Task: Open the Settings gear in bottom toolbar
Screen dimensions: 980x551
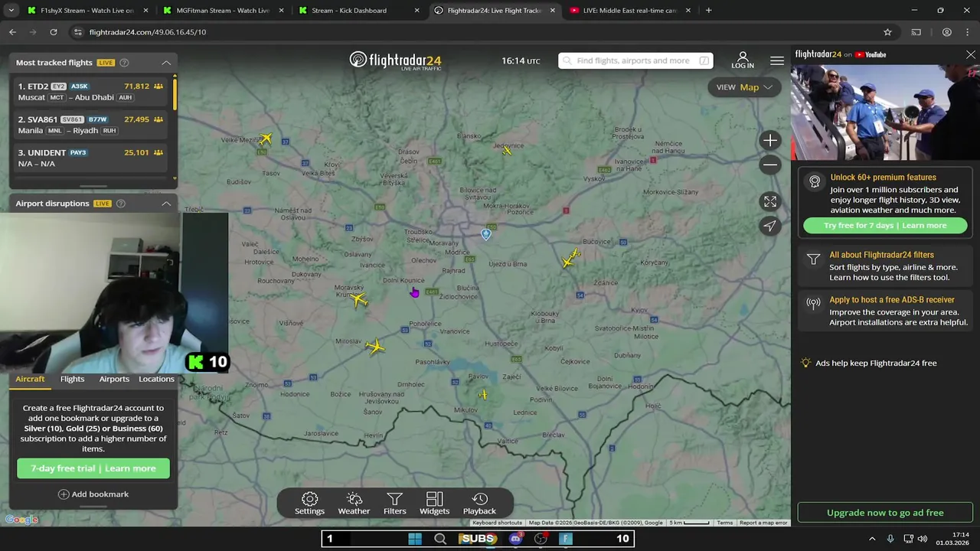Action: coord(309,504)
